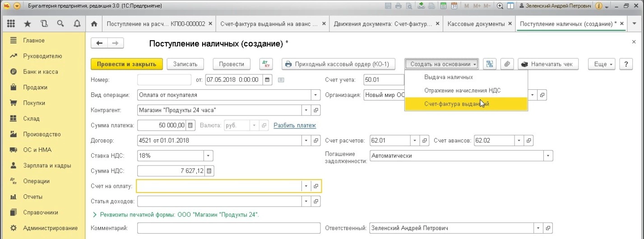
Task: Click the Разбить платеж link
Action: (295, 125)
